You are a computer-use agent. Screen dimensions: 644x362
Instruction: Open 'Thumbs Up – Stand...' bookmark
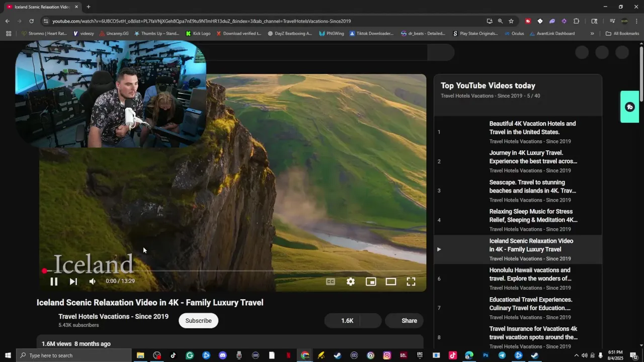coord(156,34)
